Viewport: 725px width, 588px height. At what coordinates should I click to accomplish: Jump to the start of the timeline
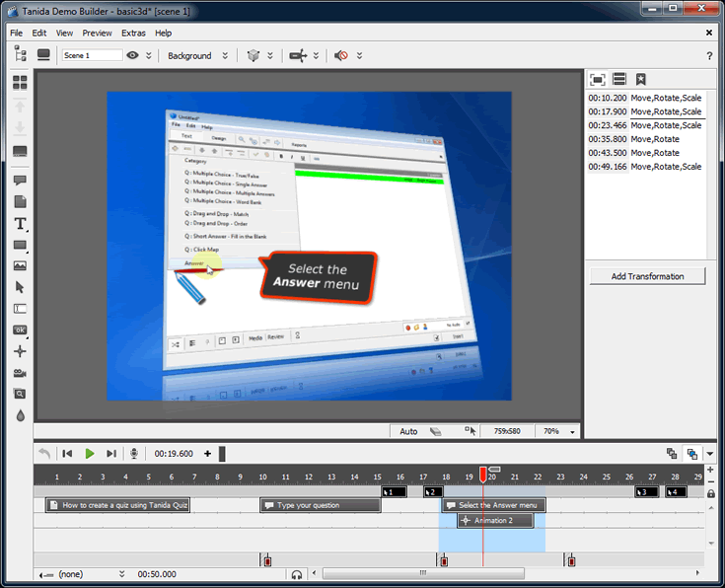tap(67, 454)
